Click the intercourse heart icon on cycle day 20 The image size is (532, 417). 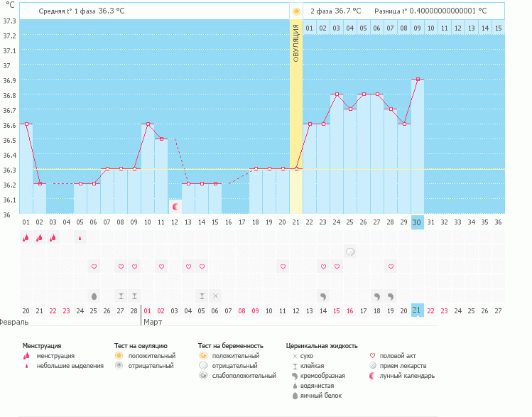click(x=283, y=266)
